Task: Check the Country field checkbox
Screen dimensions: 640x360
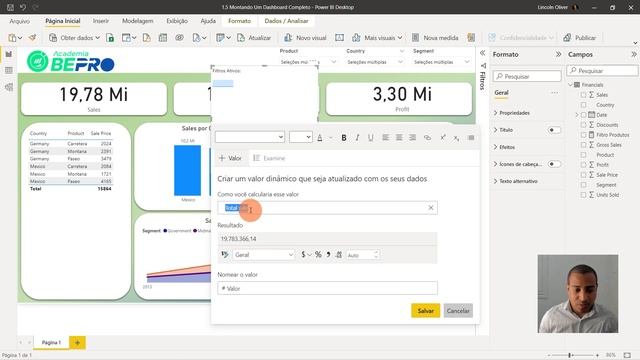Action: pyautogui.click(x=583, y=105)
